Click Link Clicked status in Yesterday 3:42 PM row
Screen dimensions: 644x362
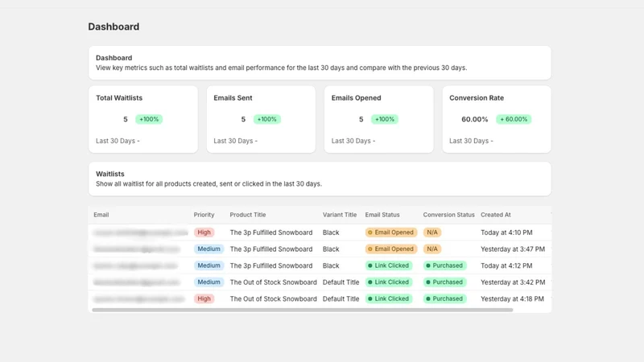[389, 282]
